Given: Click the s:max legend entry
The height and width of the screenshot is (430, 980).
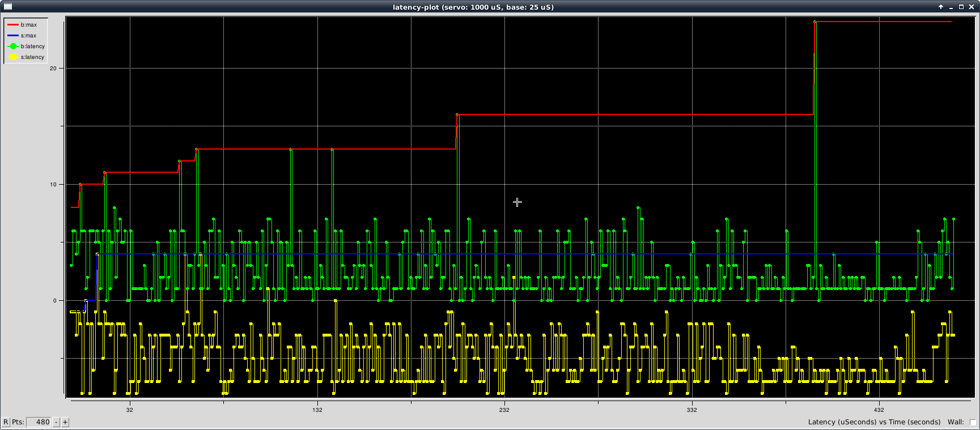Looking at the screenshot, I should tap(22, 36).
